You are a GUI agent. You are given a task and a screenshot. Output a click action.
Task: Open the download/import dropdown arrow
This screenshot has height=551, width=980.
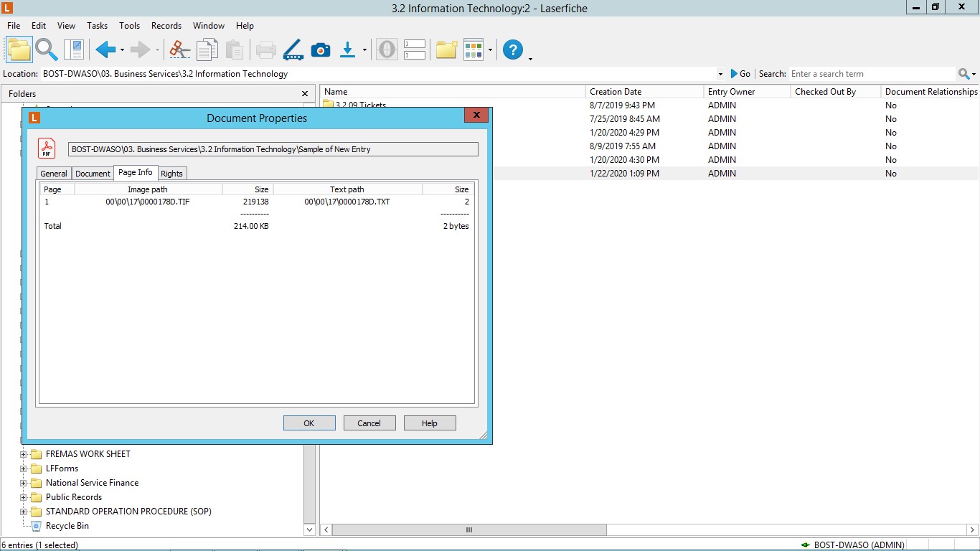coord(364,50)
